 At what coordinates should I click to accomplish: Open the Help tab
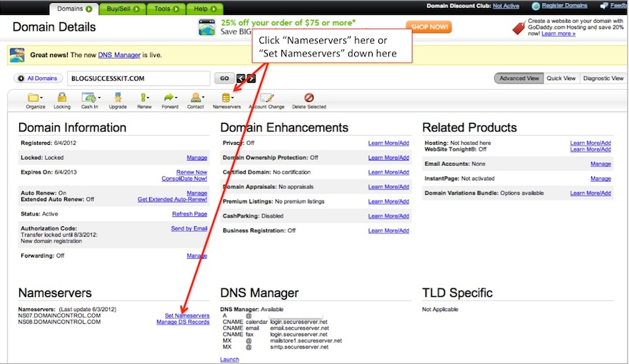pos(205,9)
